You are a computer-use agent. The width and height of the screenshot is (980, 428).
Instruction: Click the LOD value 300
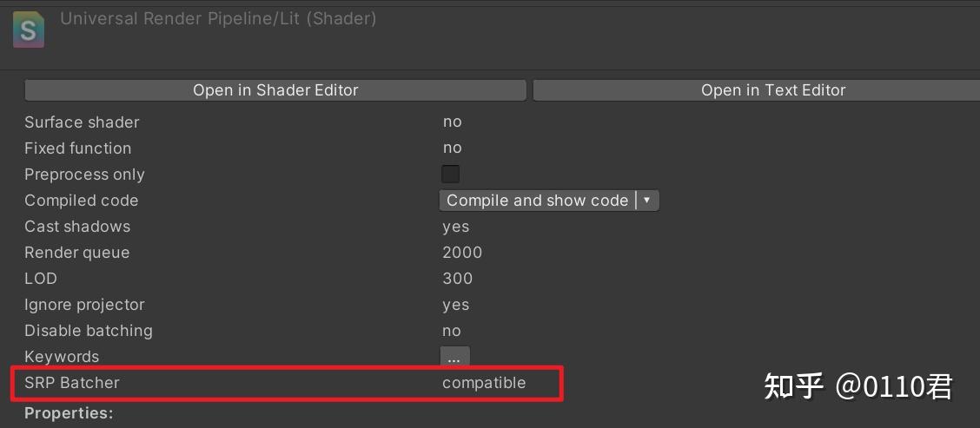tap(458, 279)
